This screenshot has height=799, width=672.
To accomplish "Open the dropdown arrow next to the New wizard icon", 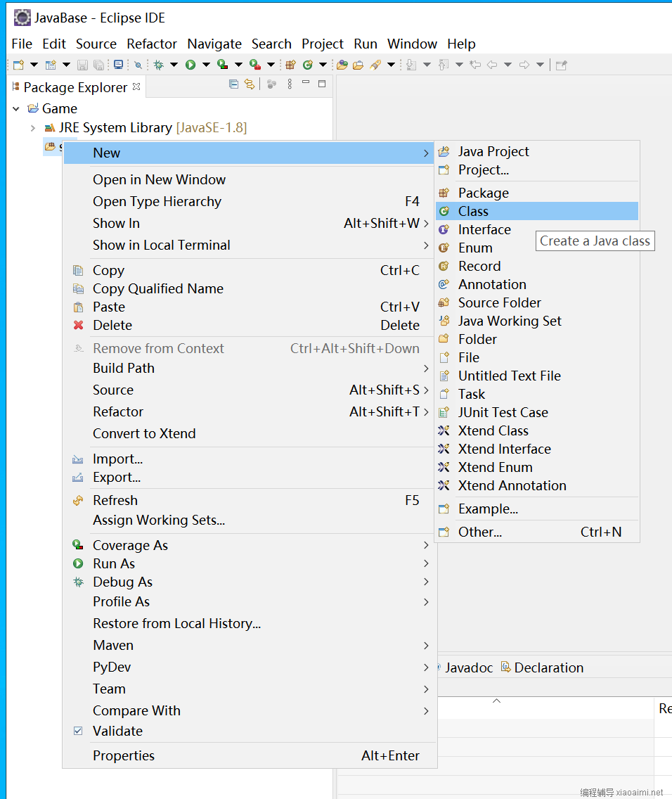I will pos(34,65).
